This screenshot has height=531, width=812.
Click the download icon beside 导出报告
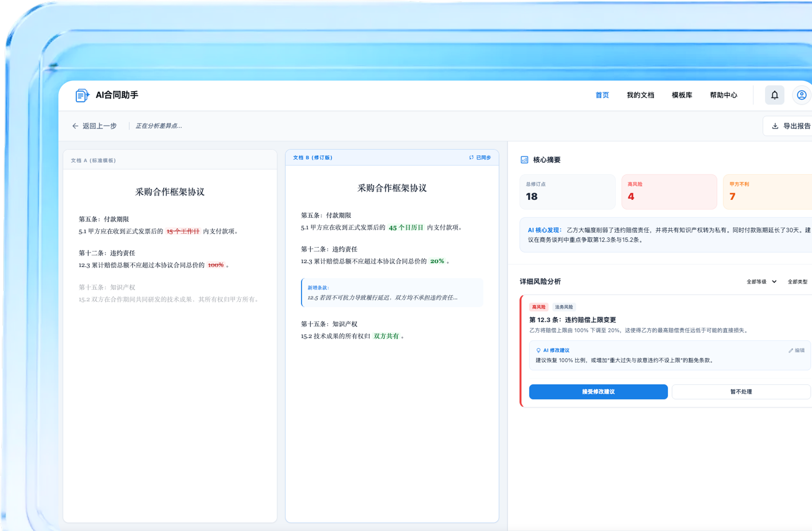pyautogui.click(x=775, y=126)
